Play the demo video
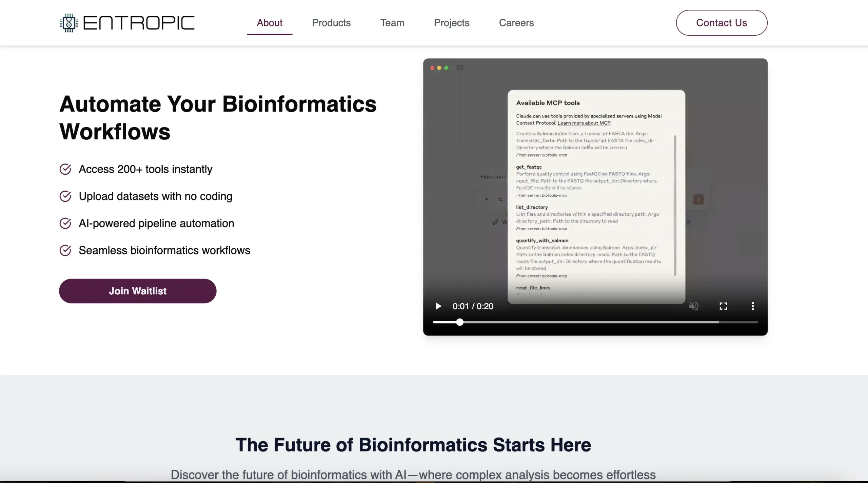 click(438, 306)
